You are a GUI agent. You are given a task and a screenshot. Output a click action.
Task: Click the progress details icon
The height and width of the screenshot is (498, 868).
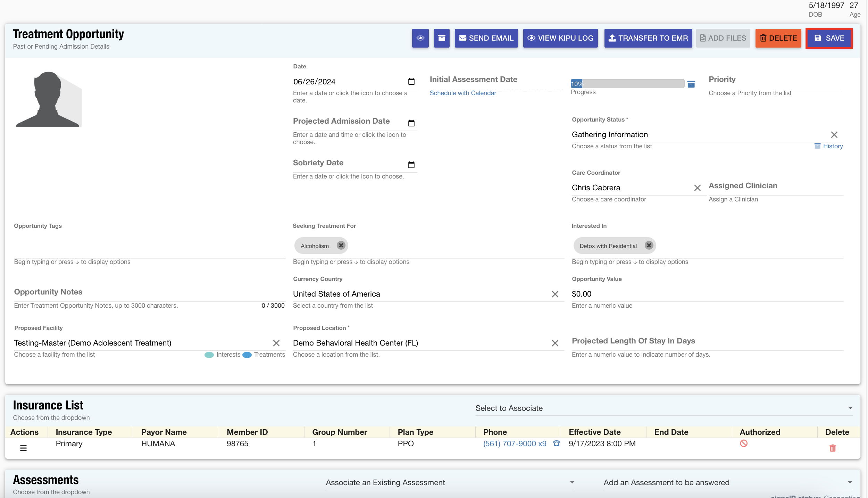[691, 84]
